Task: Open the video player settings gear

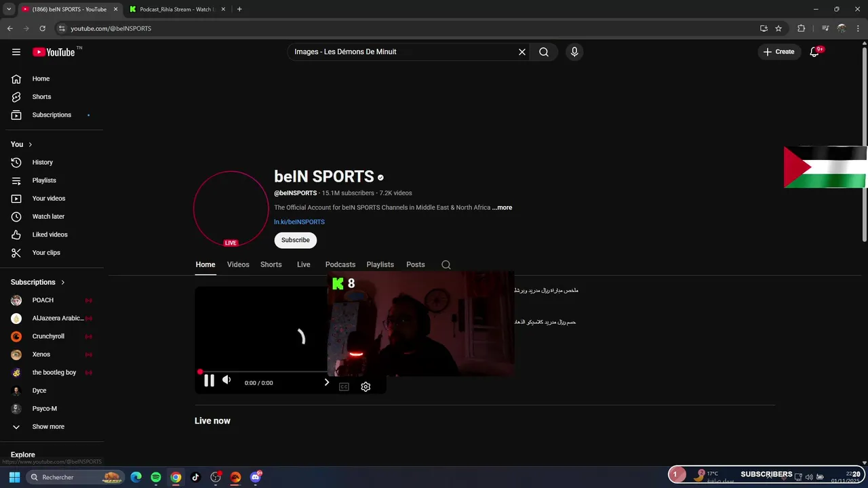Action: click(366, 386)
